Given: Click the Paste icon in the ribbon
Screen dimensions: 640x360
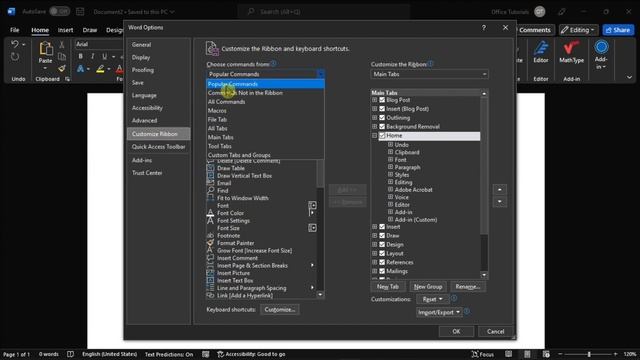Looking at the screenshot, I should (x=45, y=49).
